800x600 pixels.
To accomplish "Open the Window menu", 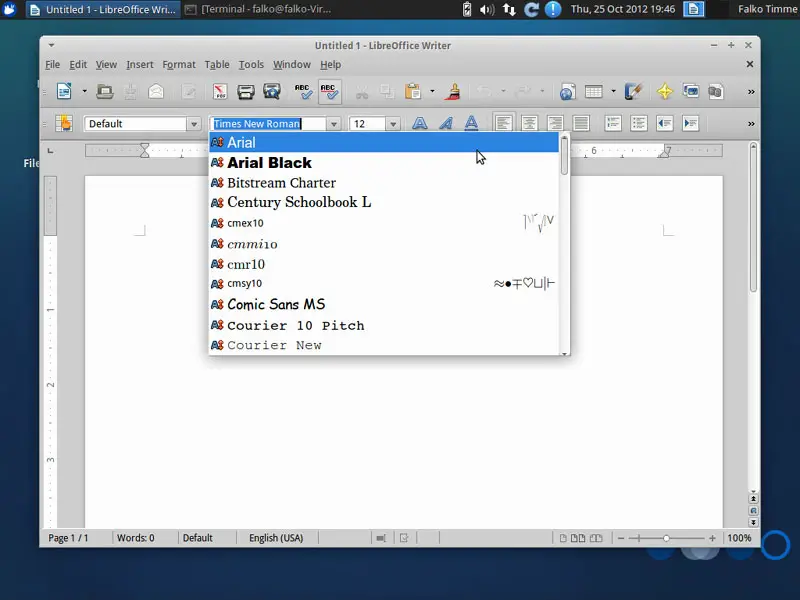I will (292, 65).
